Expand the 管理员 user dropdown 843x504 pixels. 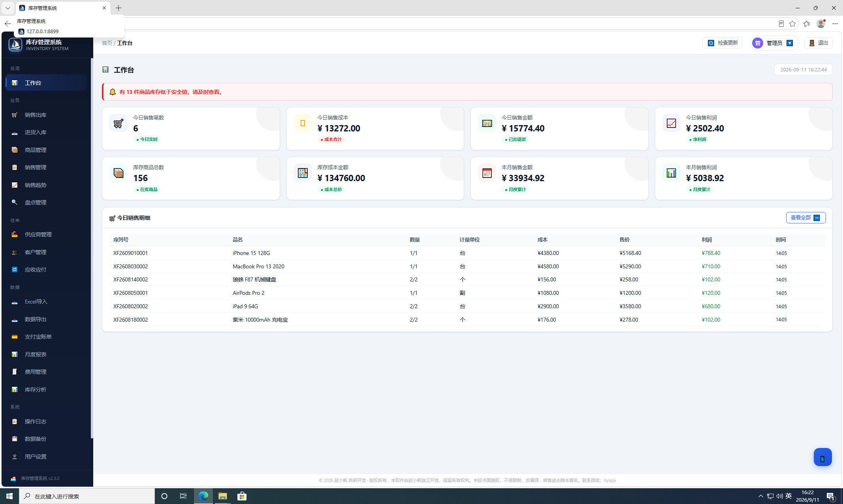pyautogui.click(x=774, y=43)
